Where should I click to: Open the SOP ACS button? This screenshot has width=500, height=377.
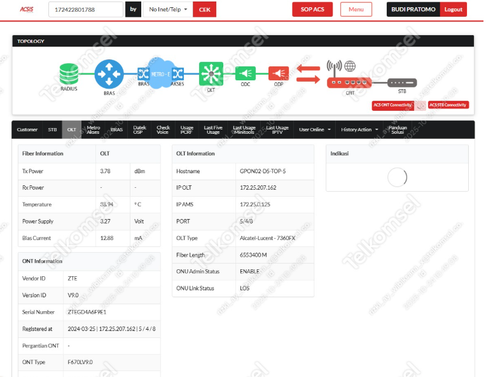[312, 9]
